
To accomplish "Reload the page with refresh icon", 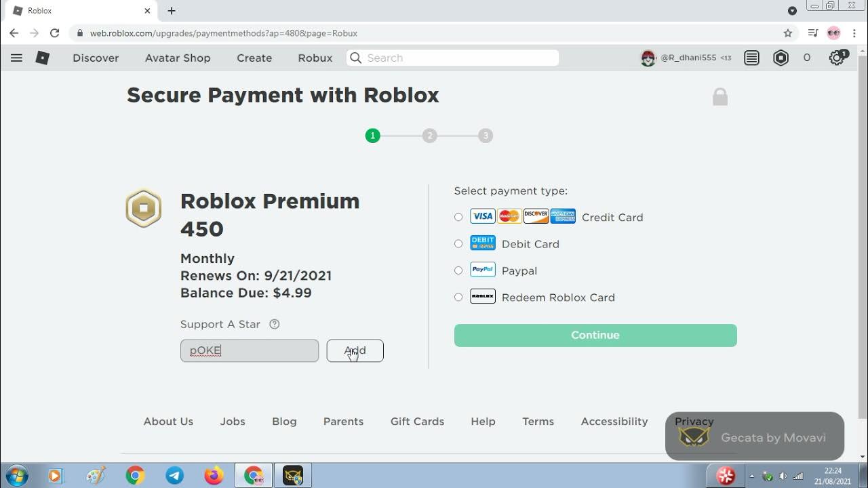I will (x=55, y=33).
